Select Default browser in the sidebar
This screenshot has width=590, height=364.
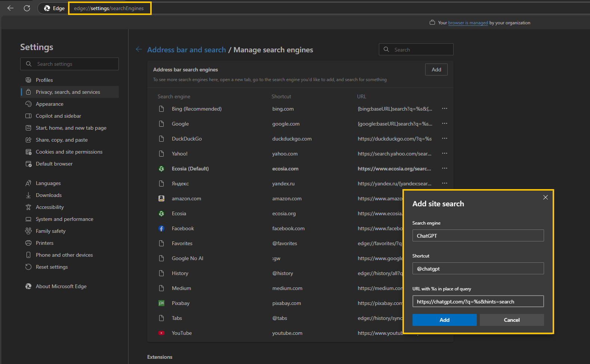point(69,164)
